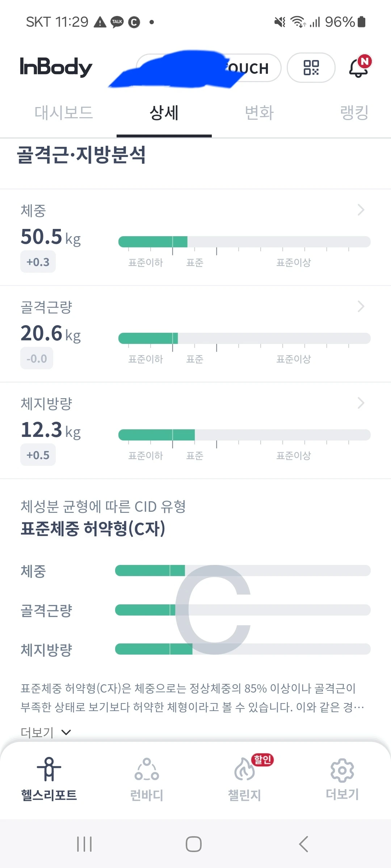Tap the InBody logo
391x868 pixels.
[56, 67]
